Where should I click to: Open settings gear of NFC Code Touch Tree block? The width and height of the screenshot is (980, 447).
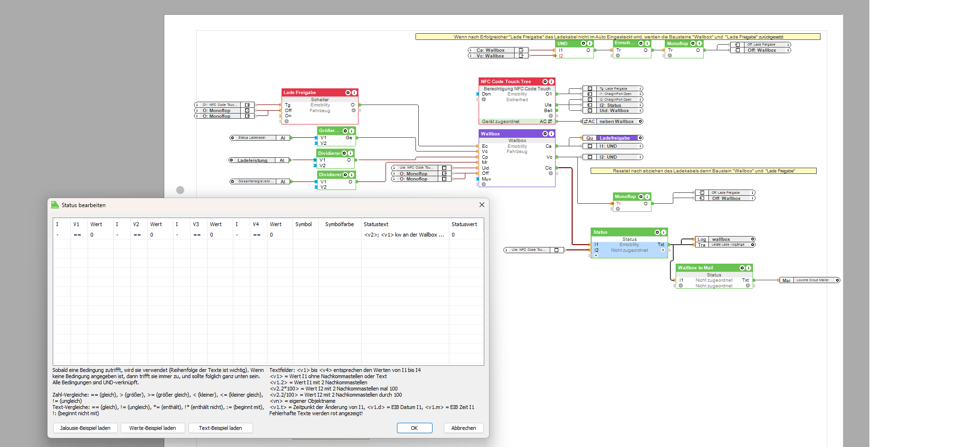click(x=545, y=82)
